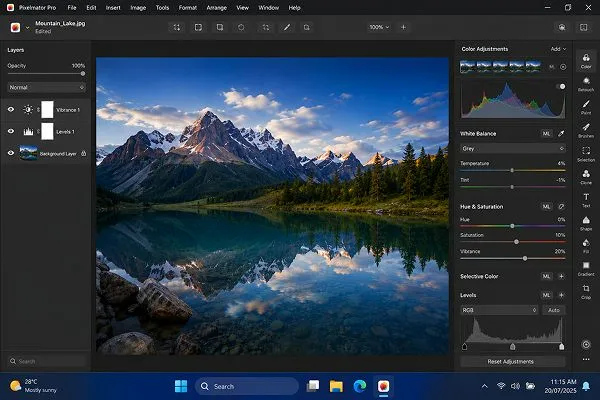Open the Arrange menu
Image resolution: width=600 pixels, height=400 pixels.
(217, 8)
